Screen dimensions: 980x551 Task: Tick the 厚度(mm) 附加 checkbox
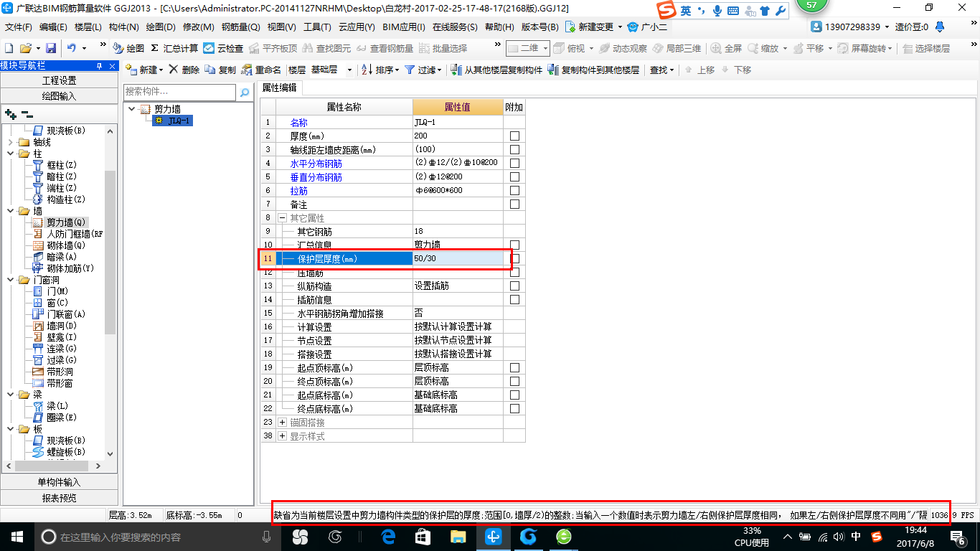click(x=514, y=136)
